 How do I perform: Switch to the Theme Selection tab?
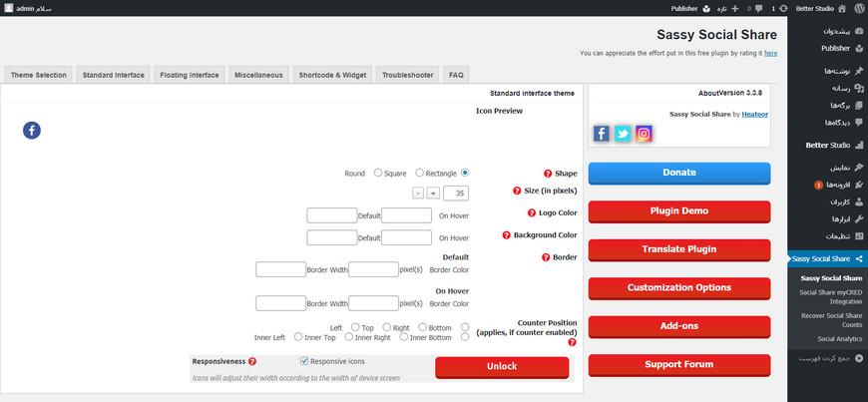[38, 75]
